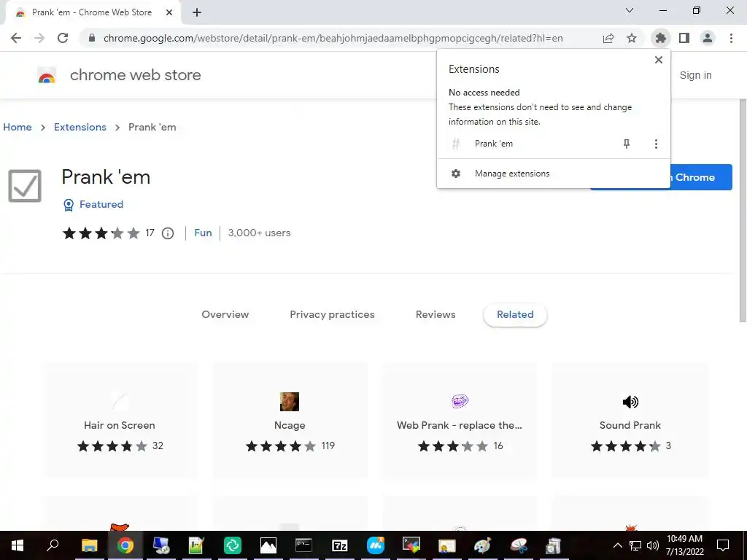Go to Extensions breadcrumb
Image resolution: width=747 pixels, height=560 pixels.
[80, 127]
